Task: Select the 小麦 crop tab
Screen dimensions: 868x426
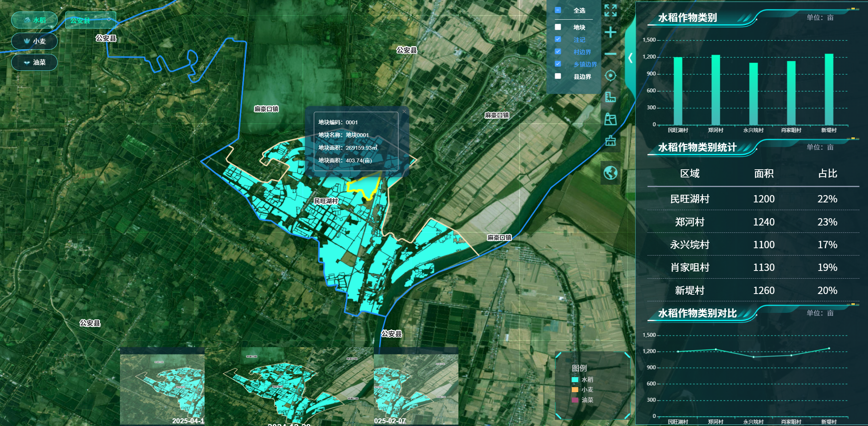Action: tap(35, 41)
